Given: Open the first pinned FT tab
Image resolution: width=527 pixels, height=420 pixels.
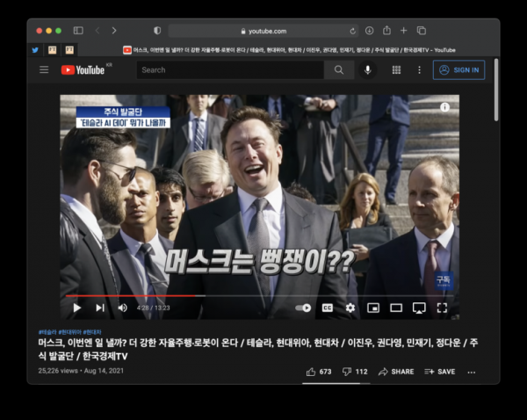Looking at the screenshot, I should [x=52, y=50].
